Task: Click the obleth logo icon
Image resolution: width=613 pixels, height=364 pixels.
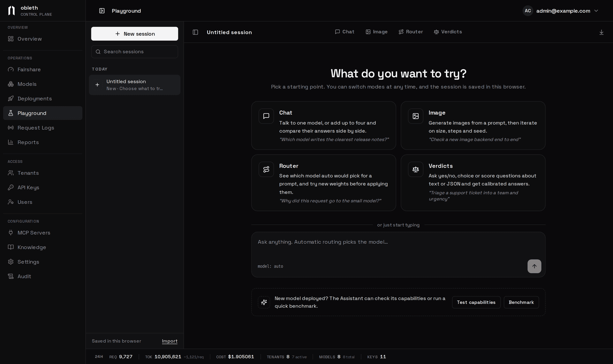Action: [x=11, y=11]
